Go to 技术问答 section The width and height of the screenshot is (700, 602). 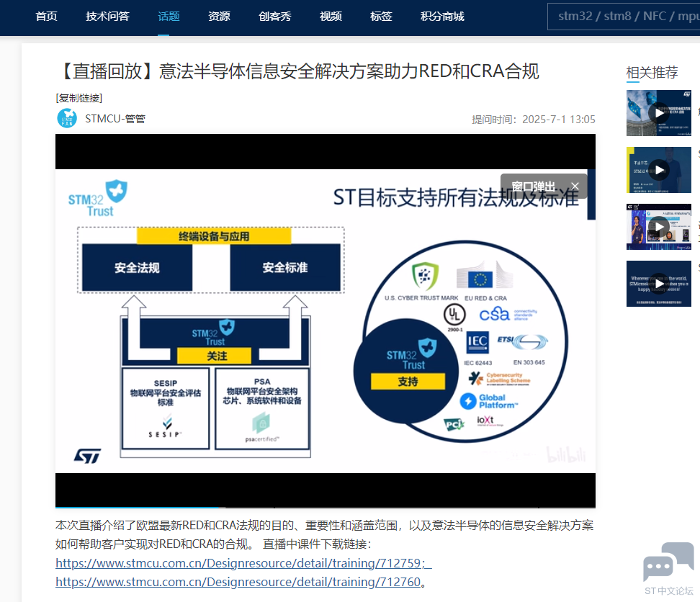point(107,17)
